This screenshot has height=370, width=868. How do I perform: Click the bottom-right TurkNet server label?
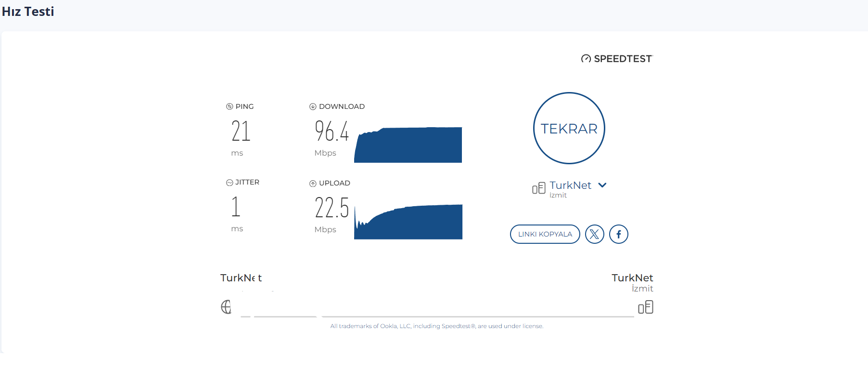(632, 277)
